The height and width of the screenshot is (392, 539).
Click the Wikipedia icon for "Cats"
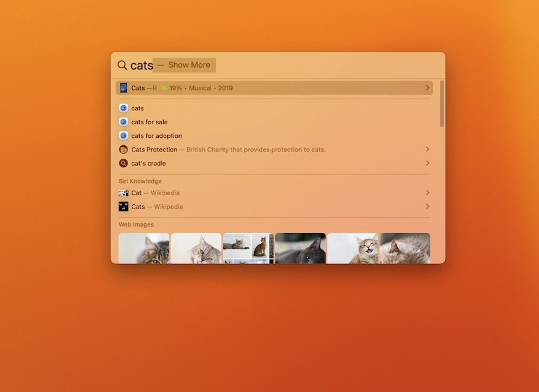(124, 206)
